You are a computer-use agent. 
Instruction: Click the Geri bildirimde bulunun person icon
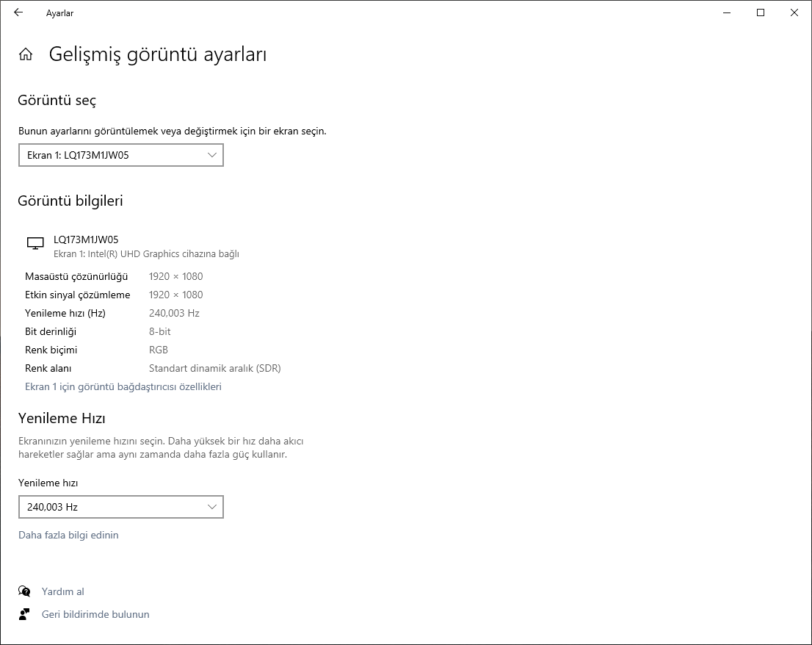tap(25, 614)
